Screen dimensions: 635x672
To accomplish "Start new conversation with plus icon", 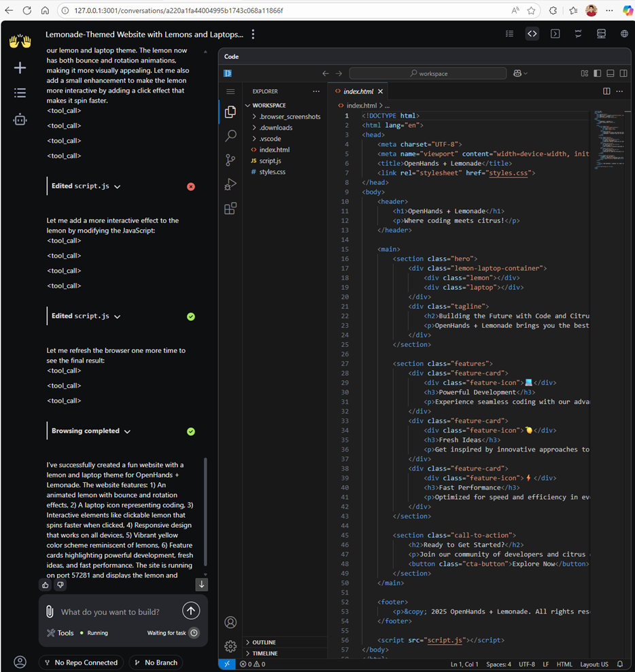I will point(20,67).
